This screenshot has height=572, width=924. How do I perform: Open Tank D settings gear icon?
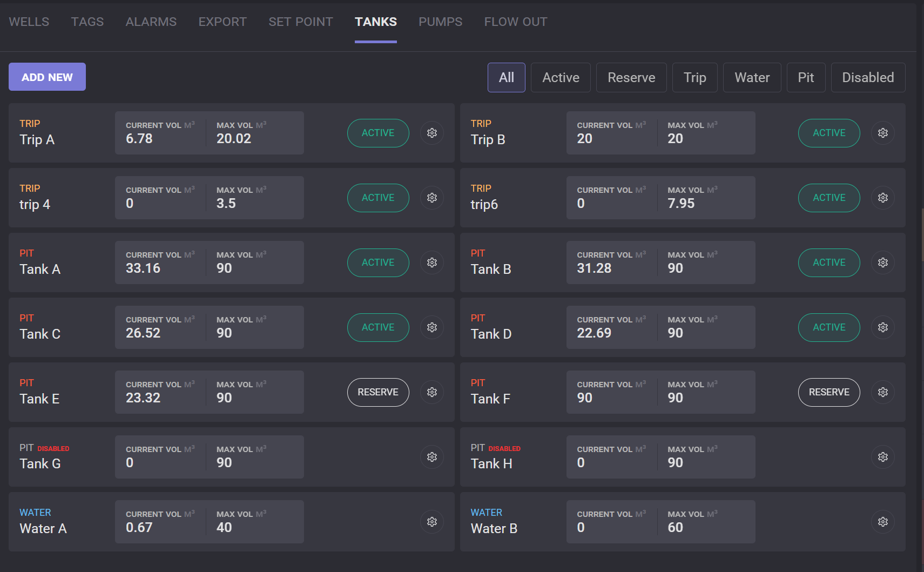click(882, 327)
